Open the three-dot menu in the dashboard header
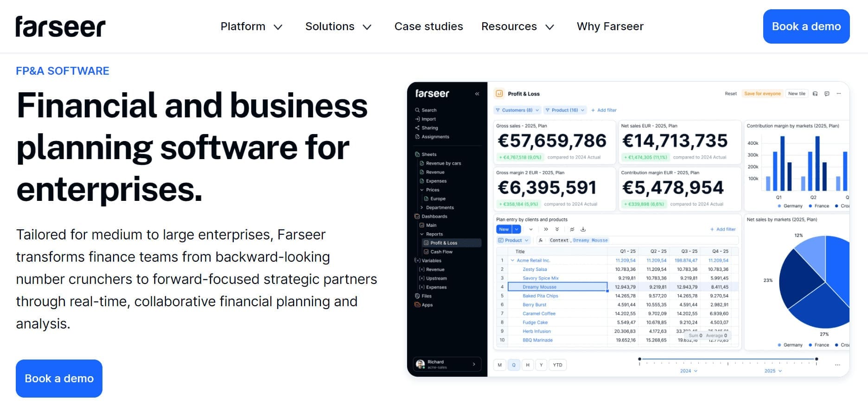Screen dimensions: 868x405 point(838,94)
